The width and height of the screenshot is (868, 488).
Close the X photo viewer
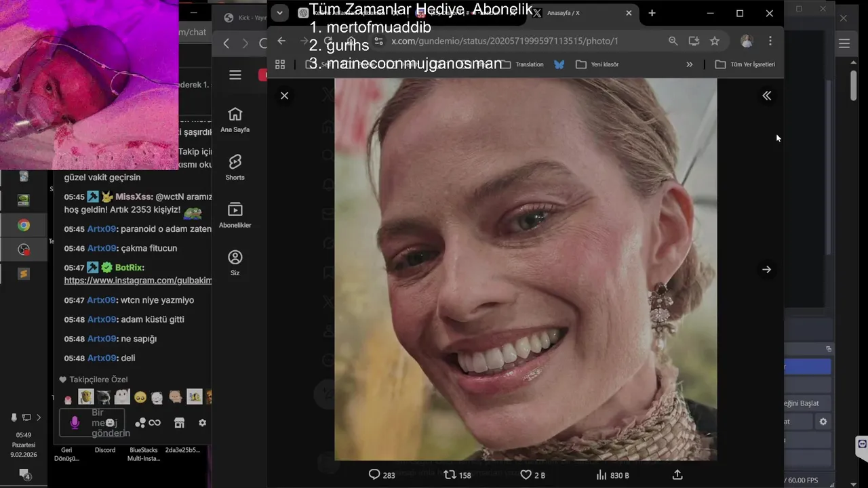[284, 96]
